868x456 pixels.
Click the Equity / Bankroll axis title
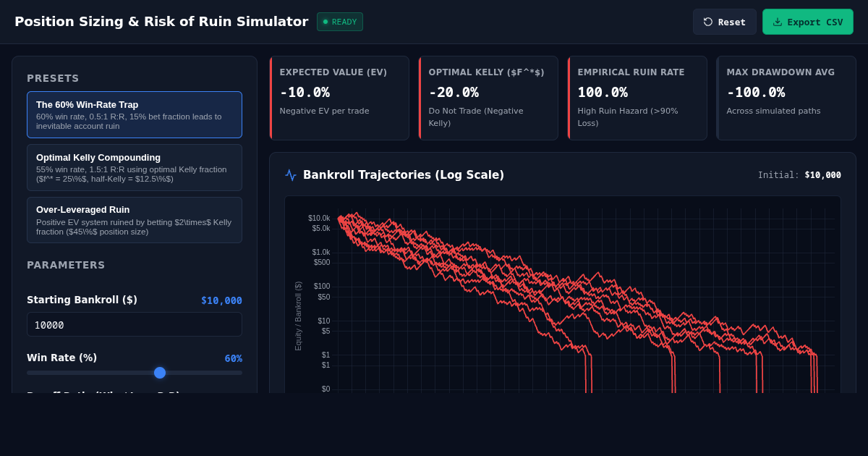pos(298,316)
